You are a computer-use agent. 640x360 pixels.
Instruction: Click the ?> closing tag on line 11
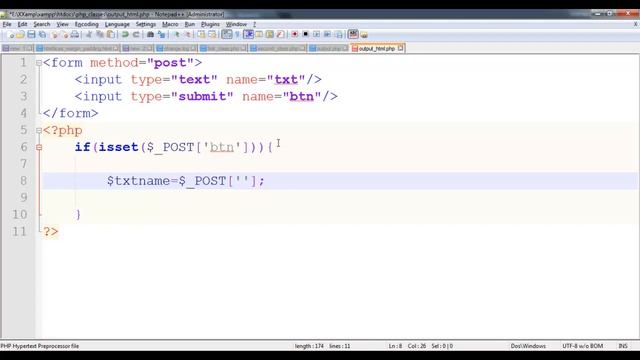(x=51, y=231)
